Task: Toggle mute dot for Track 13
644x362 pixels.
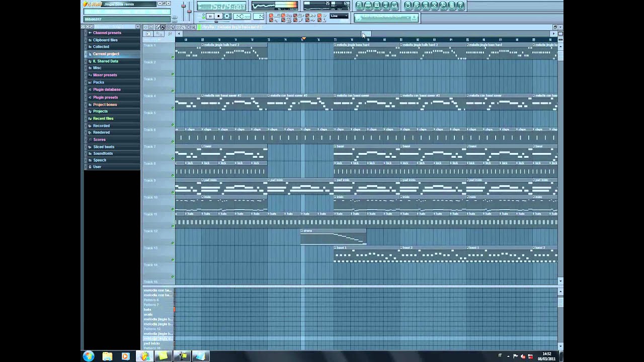Action: coord(173,260)
